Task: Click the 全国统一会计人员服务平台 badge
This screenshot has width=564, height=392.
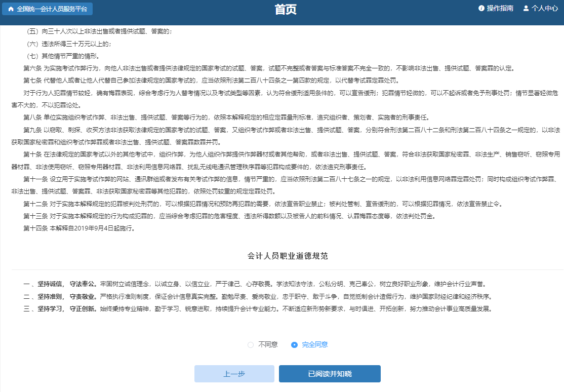Action: pyautogui.click(x=48, y=9)
